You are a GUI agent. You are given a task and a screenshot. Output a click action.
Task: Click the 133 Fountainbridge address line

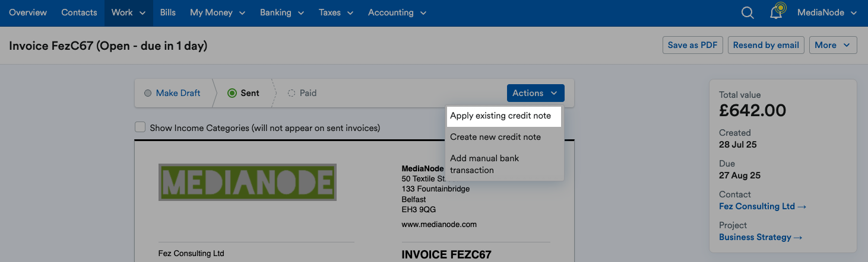[436, 189]
